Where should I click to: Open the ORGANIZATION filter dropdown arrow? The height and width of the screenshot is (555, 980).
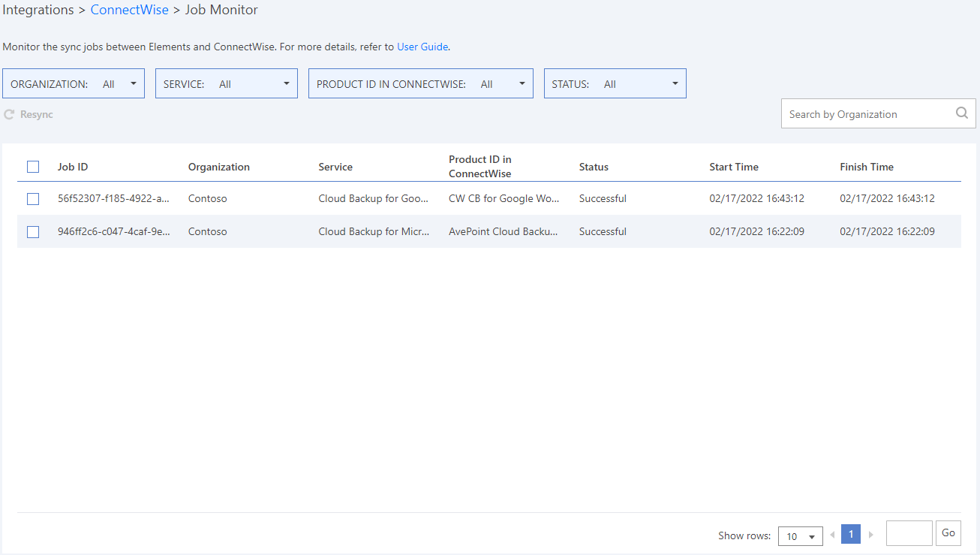[x=133, y=83]
